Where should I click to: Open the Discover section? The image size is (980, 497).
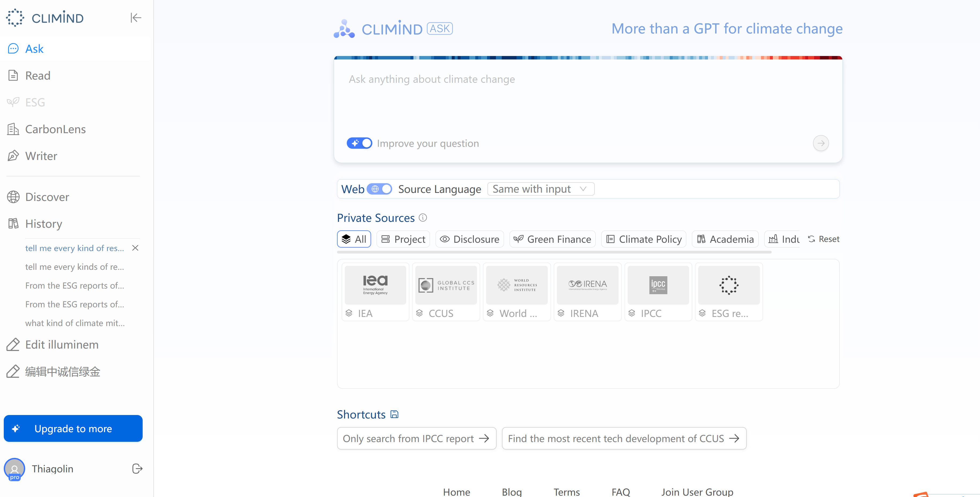(47, 197)
